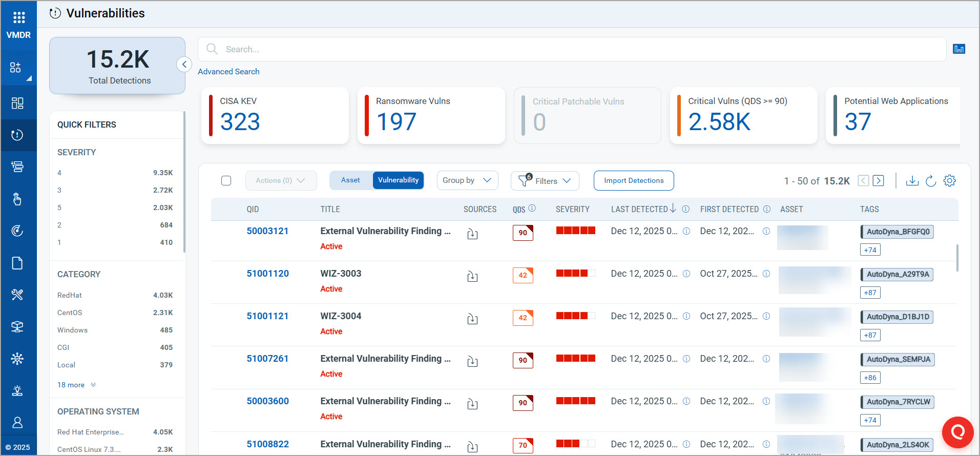The image size is (980, 456).
Task: Open the Advanced Search link
Action: tap(228, 72)
